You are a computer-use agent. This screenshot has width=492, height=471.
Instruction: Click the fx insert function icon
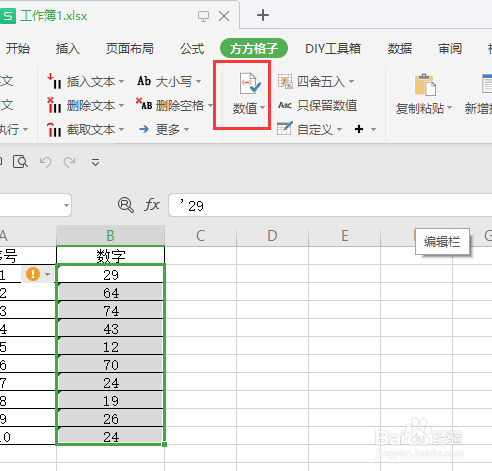[152, 204]
